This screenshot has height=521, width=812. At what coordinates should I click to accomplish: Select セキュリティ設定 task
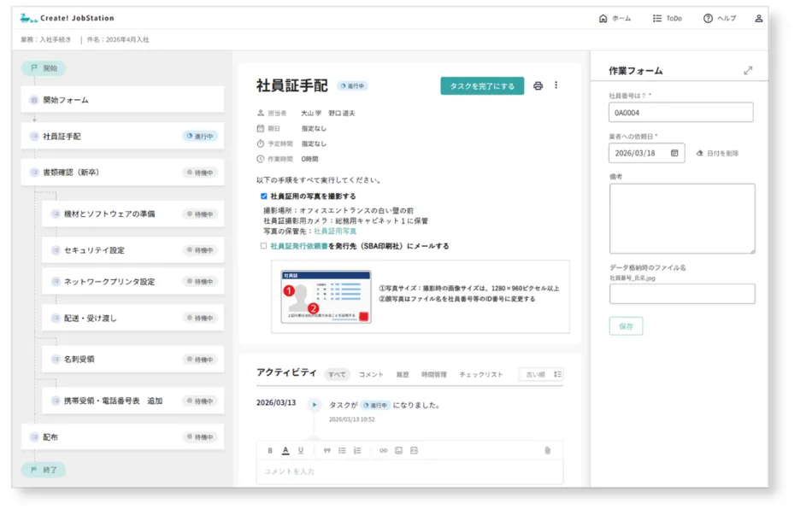coord(133,250)
